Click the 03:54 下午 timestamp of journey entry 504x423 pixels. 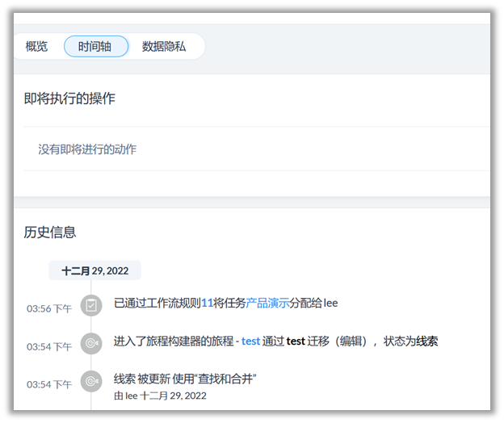[x=49, y=346]
